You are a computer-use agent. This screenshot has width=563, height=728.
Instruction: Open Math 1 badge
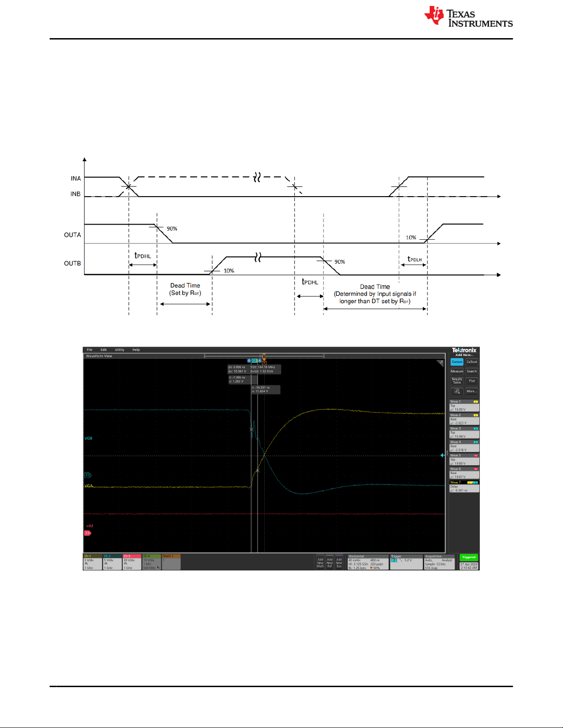[x=171, y=562]
